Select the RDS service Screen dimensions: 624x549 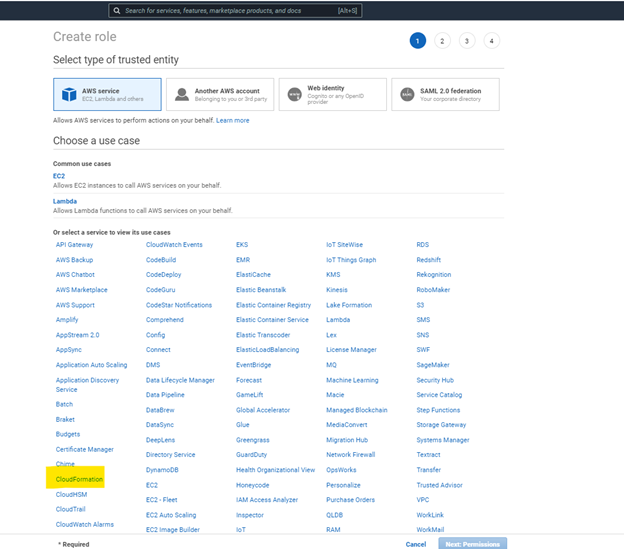(423, 245)
